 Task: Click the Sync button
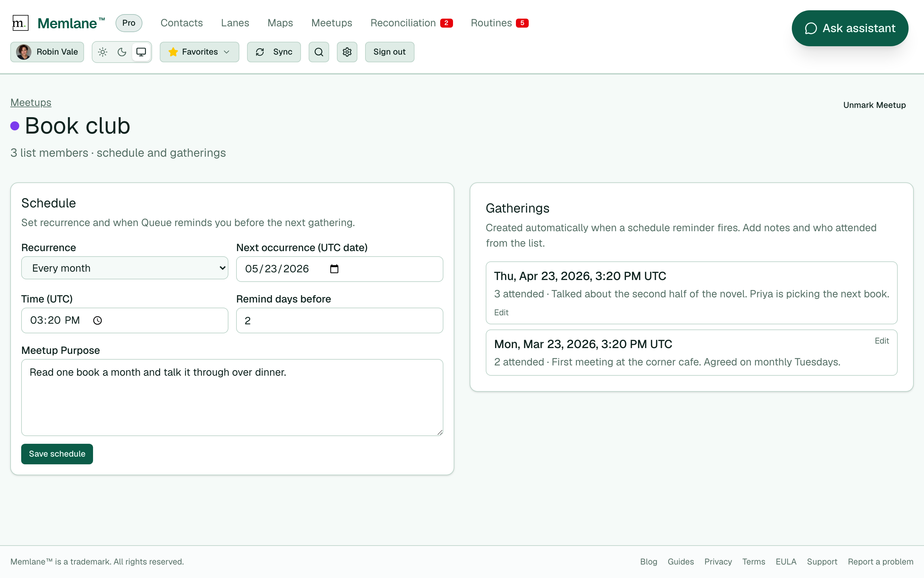point(274,52)
